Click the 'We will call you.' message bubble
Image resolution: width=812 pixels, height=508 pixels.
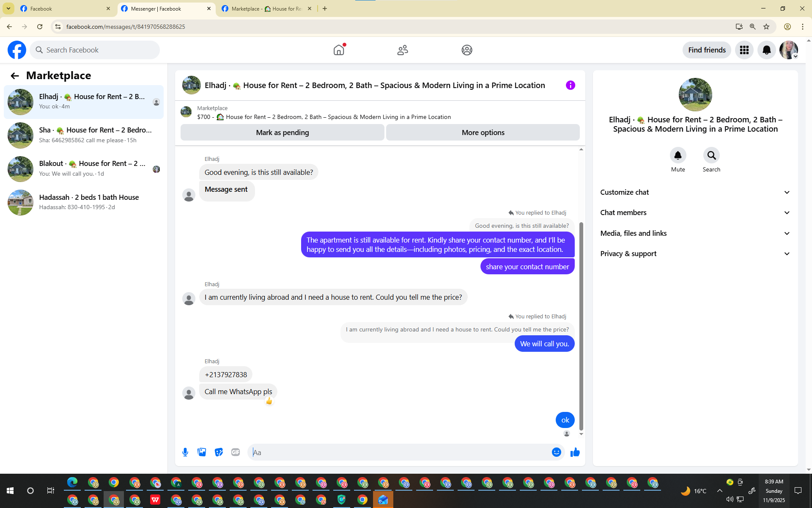click(x=544, y=344)
